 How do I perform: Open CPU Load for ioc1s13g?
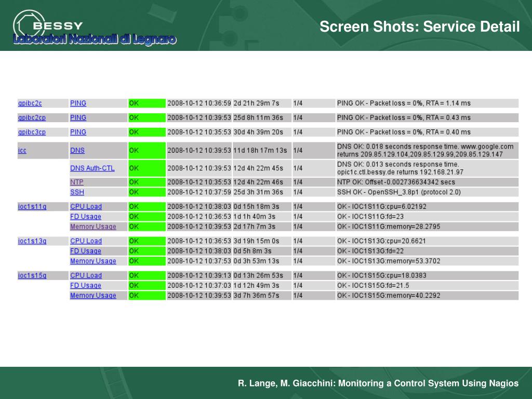point(86,241)
